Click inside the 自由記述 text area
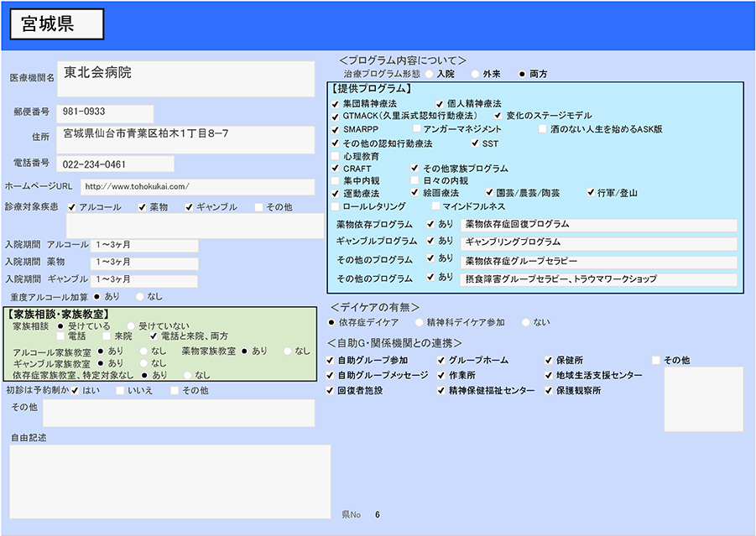The height and width of the screenshot is (536, 756). tap(170, 481)
